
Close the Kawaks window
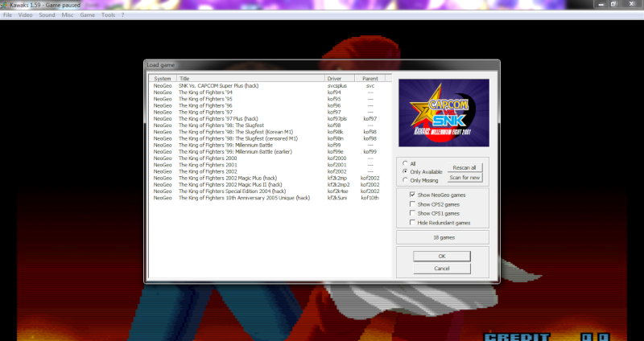click(632, 4)
